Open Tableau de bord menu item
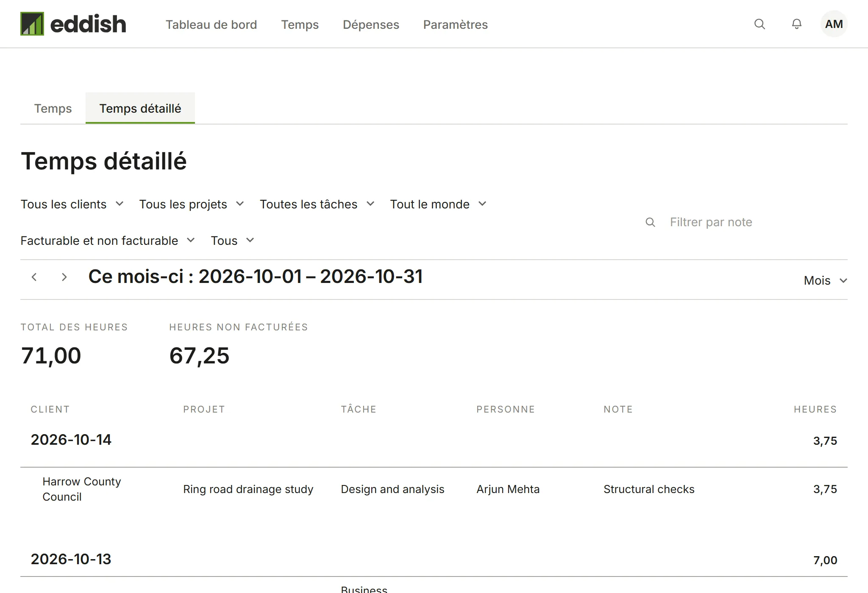This screenshot has width=868, height=593. (x=211, y=25)
